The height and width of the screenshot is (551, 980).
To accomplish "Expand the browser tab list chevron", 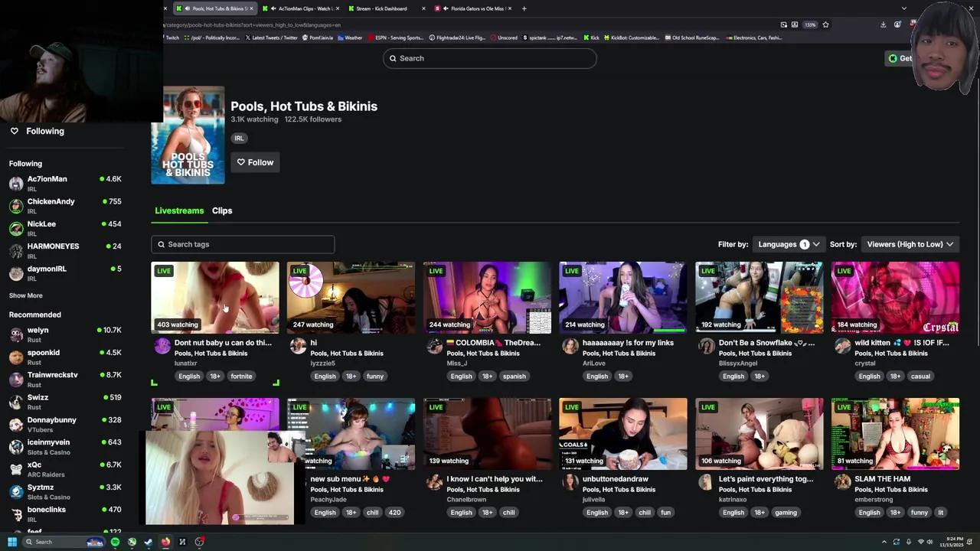I will click(x=903, y=8).
